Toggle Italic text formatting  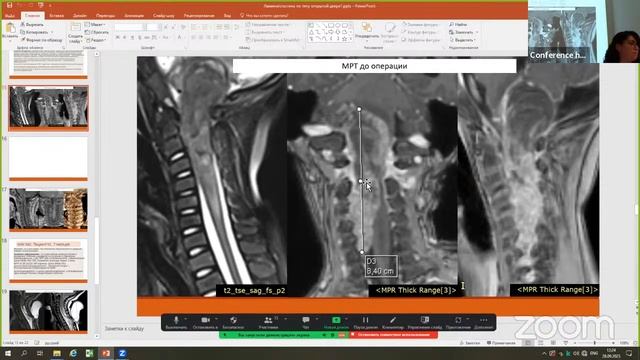point(124,38)
